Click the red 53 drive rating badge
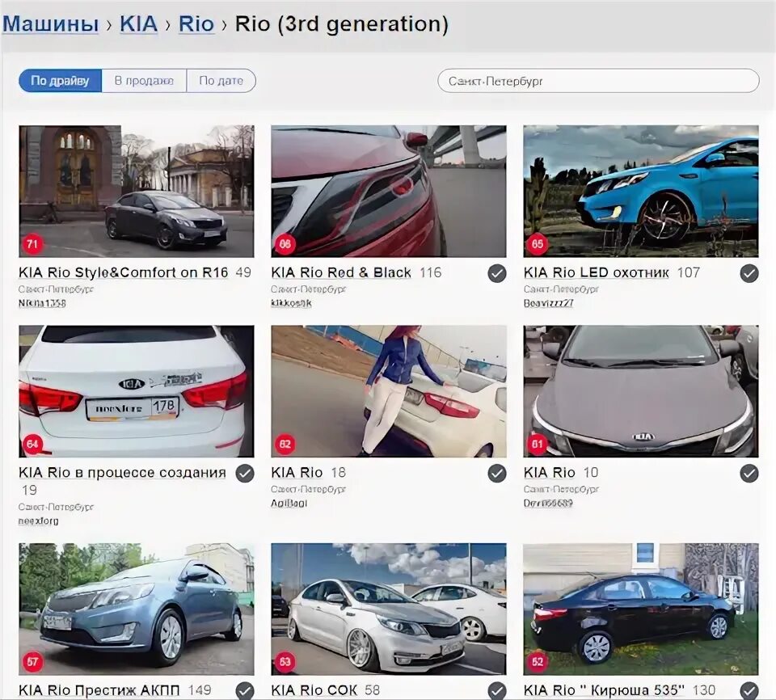The image size is (776, 700). [x=285, y=661]
